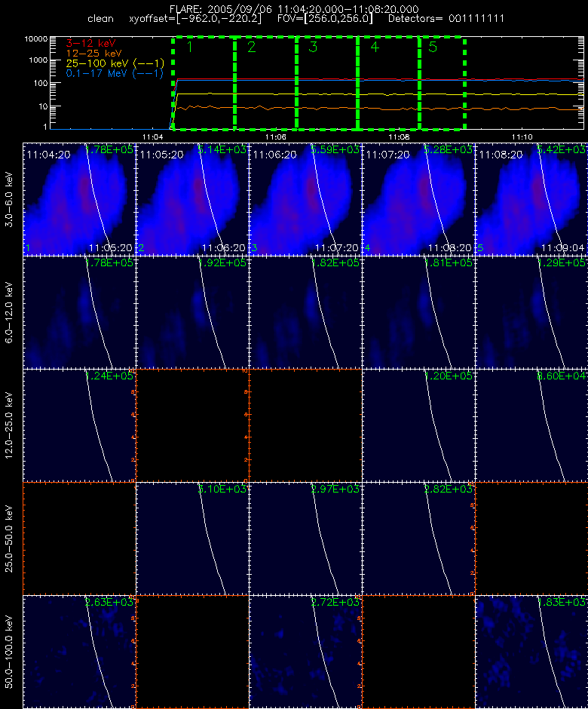Click the 5.59E+03 peak value
Viewport: 588px width, 709px height.
[335, 149]
